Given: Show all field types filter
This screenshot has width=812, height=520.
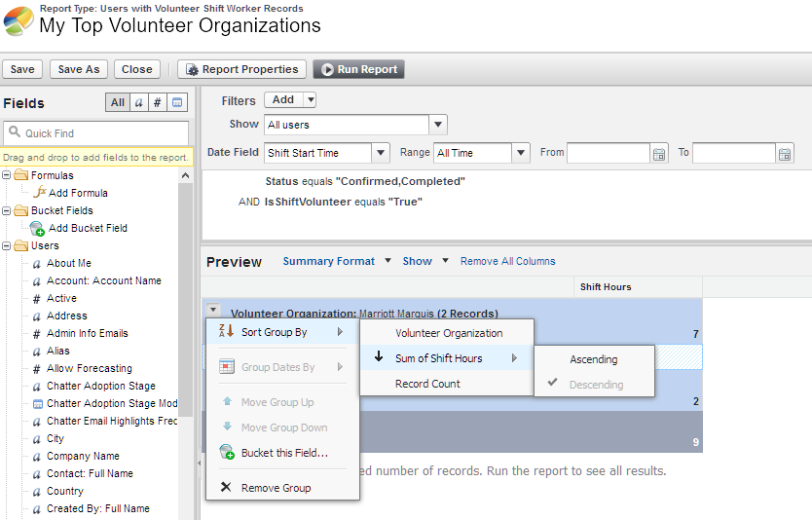Looking at the screenshot, I should [118, 102].
